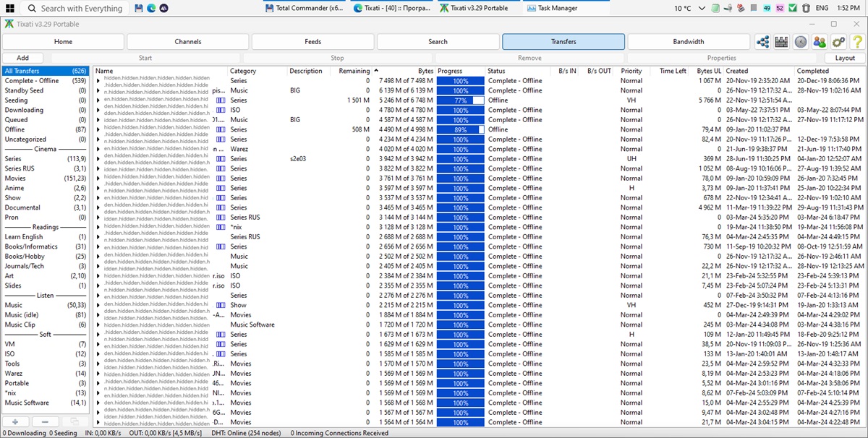Click the 77% progress bar
The height and width of the screenshot is (438, 868).
[x=460, y=100]
